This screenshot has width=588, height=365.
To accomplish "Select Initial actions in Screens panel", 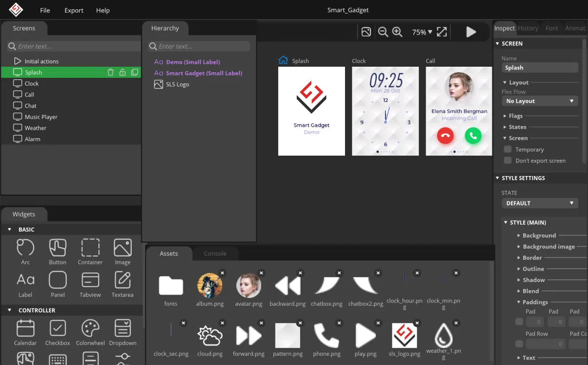I will (x=71, y=61).
